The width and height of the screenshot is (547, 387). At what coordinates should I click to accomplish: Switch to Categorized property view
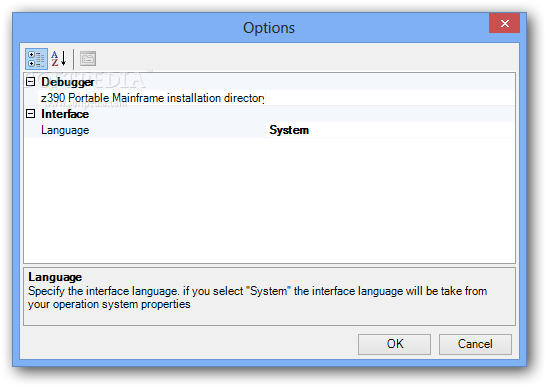click(36, 59)
